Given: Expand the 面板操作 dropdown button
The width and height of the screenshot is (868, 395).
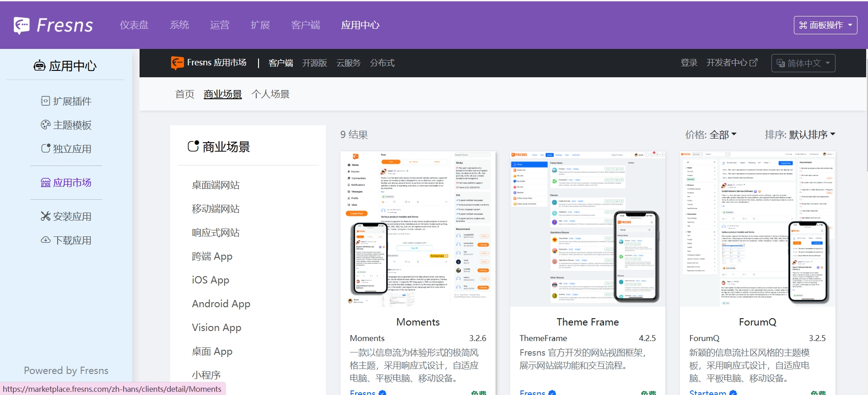Looking at the screenshot, I should point(825,25).
